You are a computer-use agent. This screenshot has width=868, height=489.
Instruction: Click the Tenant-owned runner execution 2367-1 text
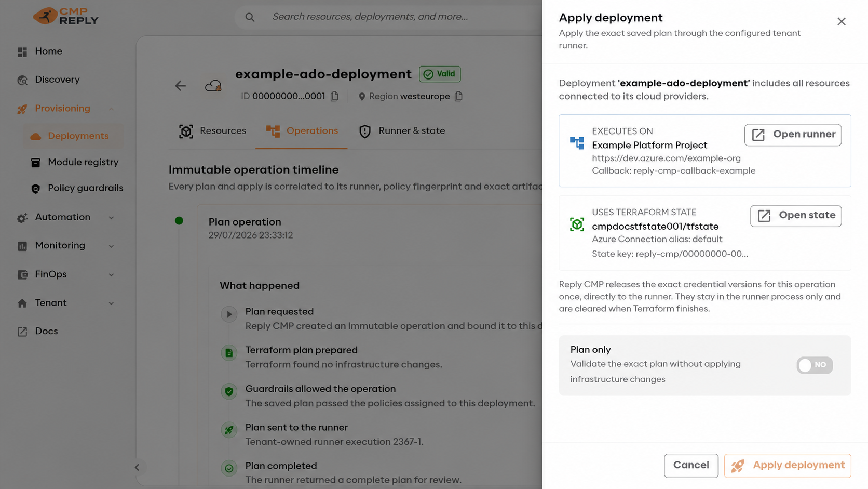[334, 442]
